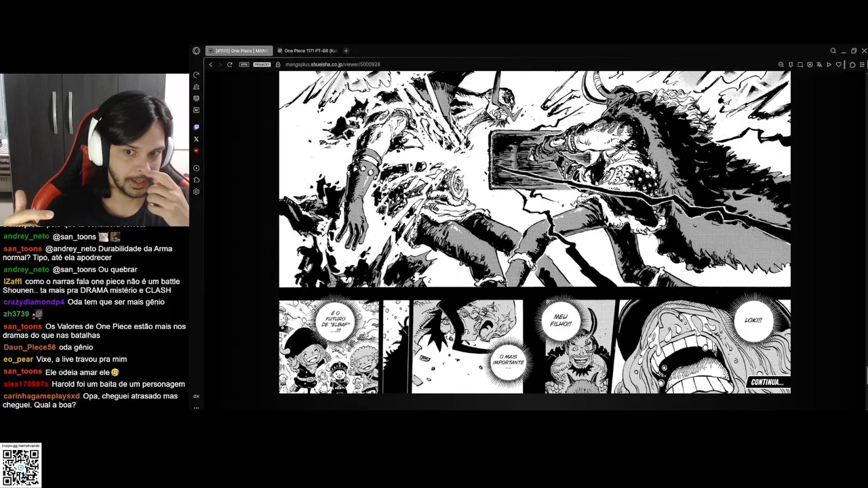This screenshot has height=488, width=868.
Task: Open the page translate icon
Action: pos(819,64)
